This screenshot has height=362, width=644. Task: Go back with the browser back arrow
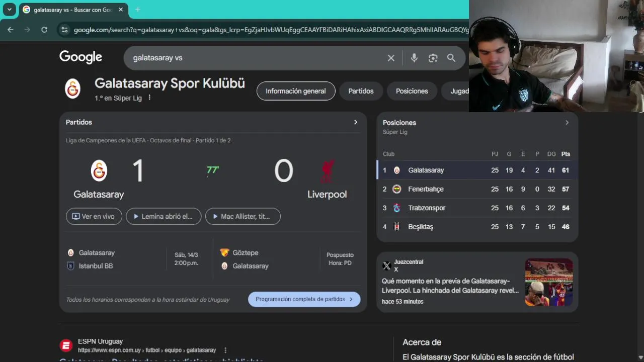11,30
